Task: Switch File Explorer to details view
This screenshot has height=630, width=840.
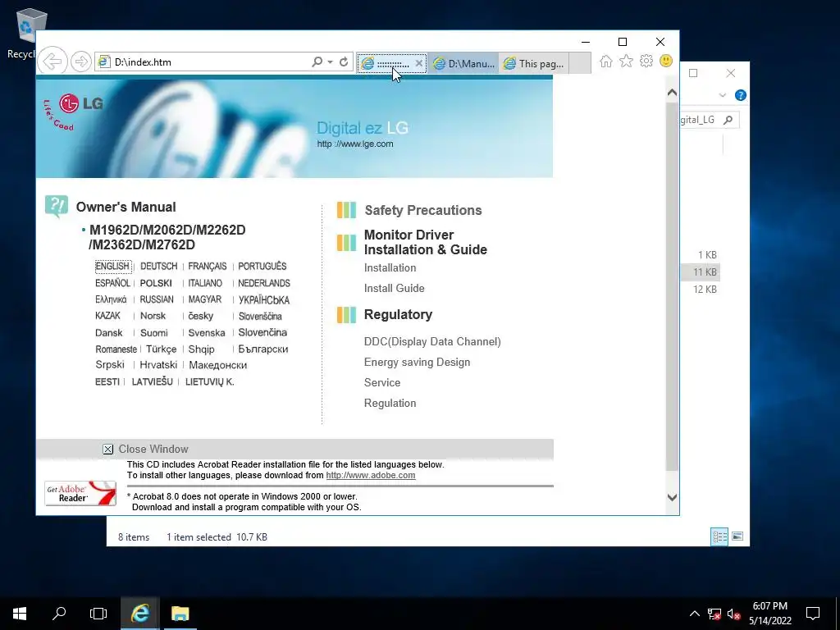Action: [719, 536]
